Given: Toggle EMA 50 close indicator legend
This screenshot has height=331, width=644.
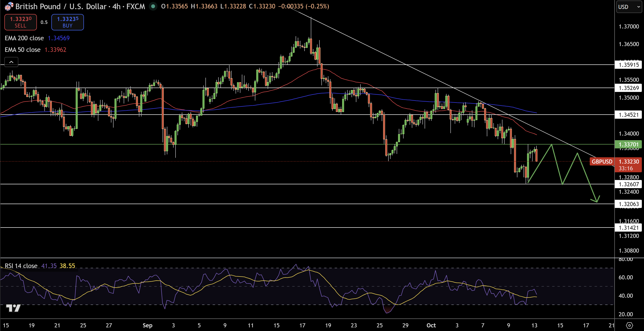Looking at the screenshot, I should pyautogui.click(x=22, y=50).
